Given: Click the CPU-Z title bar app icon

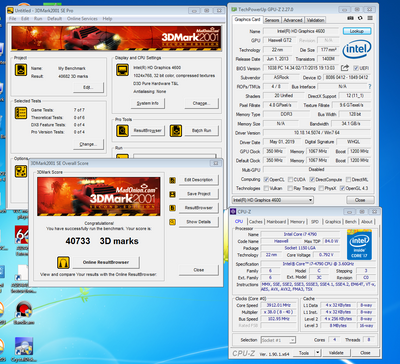Looking at the screenshot, I should [x=234, y=211].
